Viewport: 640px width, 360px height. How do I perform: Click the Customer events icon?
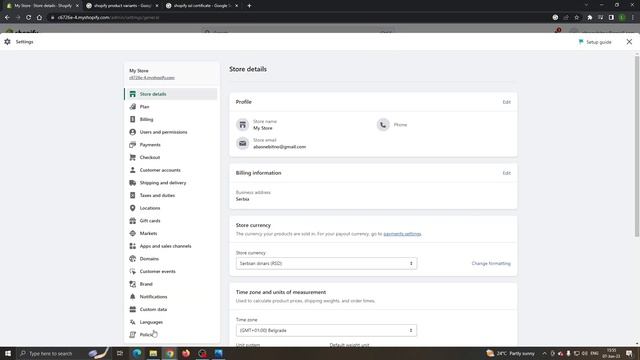pos(133,271)
